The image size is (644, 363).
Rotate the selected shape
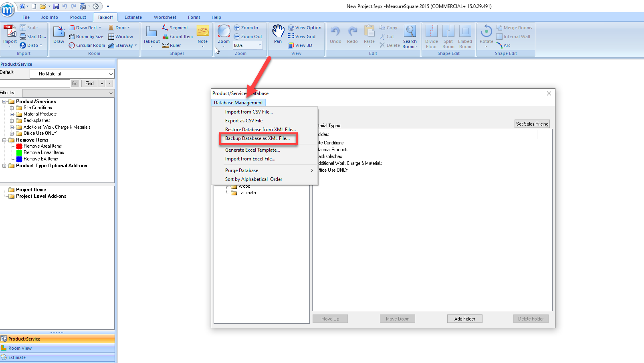tap(487, 35)
